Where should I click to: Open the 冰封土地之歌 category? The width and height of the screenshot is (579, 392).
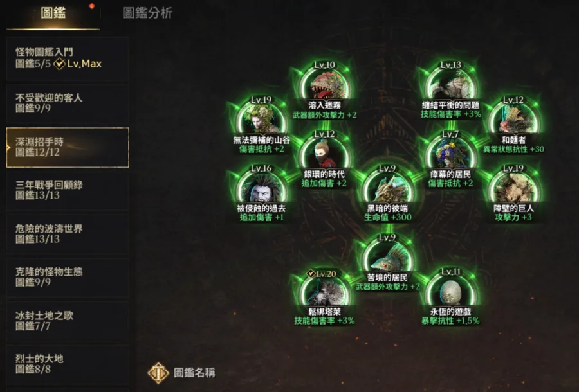click(68, 321)
